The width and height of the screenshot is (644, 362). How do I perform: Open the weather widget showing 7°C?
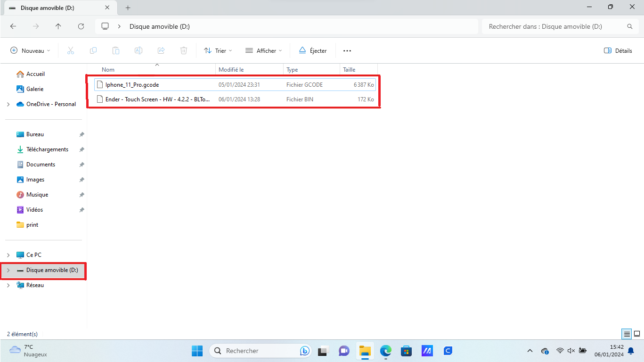28,351
